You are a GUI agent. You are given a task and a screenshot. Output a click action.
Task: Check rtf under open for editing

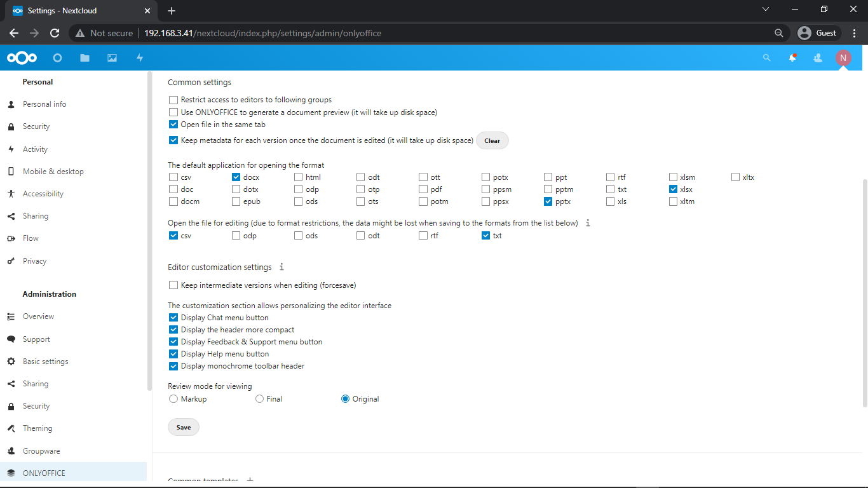click(423, 236)
